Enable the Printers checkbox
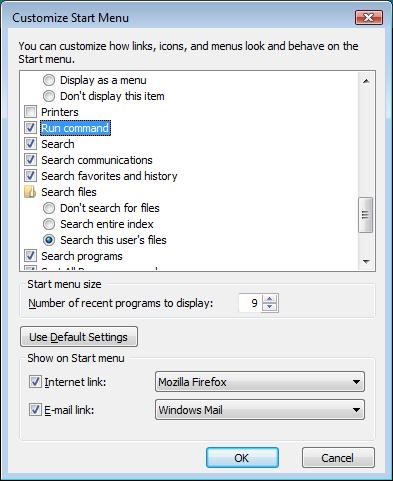The width and height of the screenshot is (393, 481). [30, 112]
